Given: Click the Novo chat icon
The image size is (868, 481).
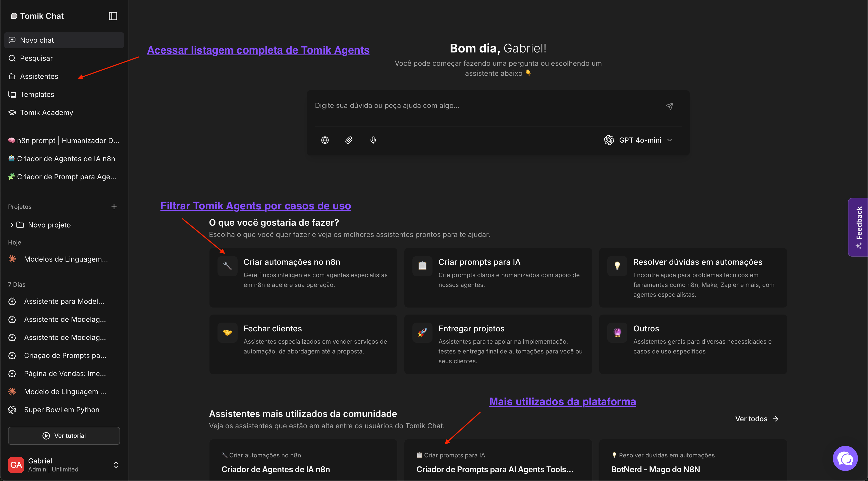Looking at the screenshot, I should (x=12, y=40).
